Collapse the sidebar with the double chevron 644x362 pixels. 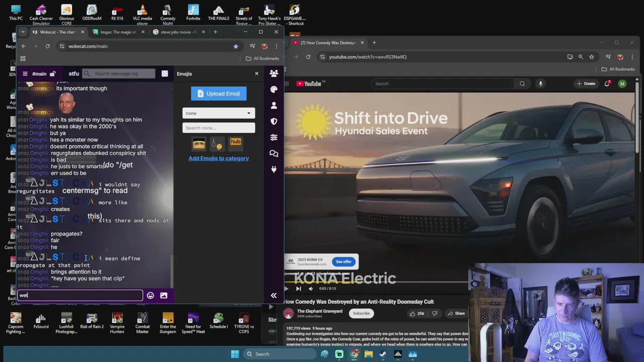point(274,296)
